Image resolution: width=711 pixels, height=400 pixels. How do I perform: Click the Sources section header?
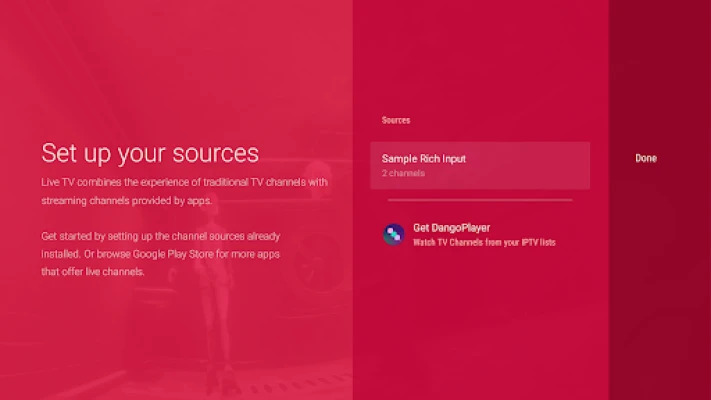396,120
